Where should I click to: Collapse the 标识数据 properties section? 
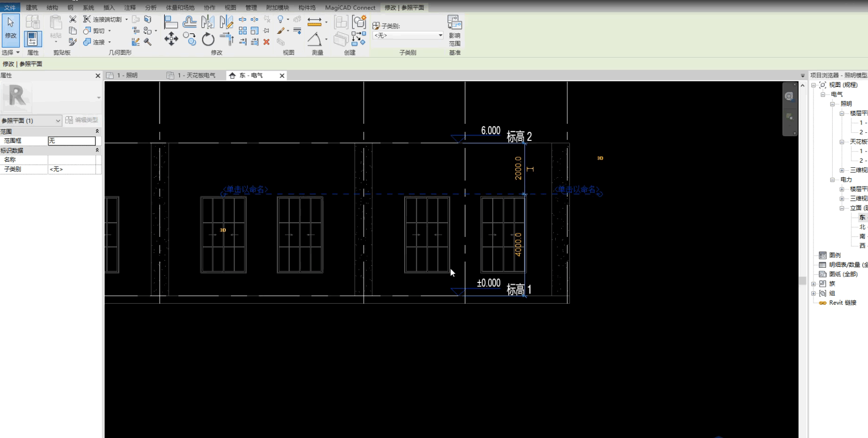(x=97, y=150)
